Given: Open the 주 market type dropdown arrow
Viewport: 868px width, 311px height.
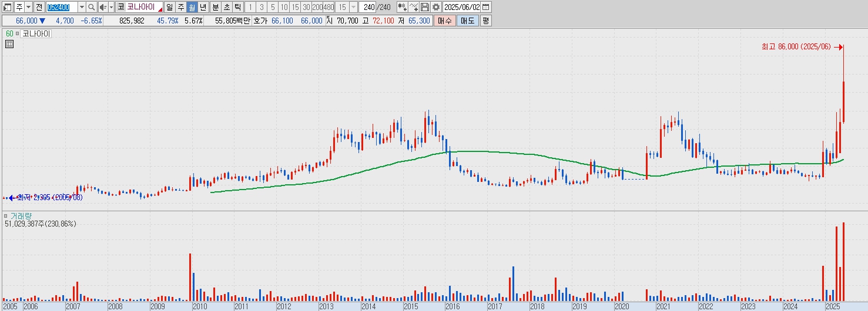Looking at the screenshot, I should click(x=29, y=7).
